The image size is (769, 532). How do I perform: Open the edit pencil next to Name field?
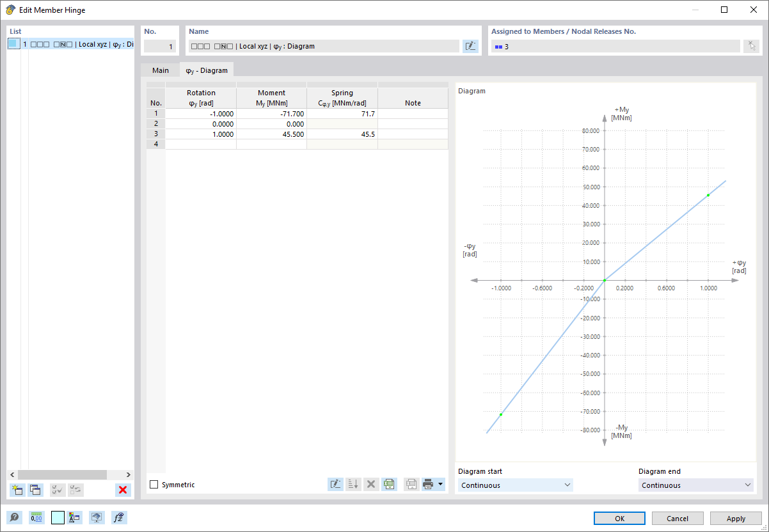point(470,46)
